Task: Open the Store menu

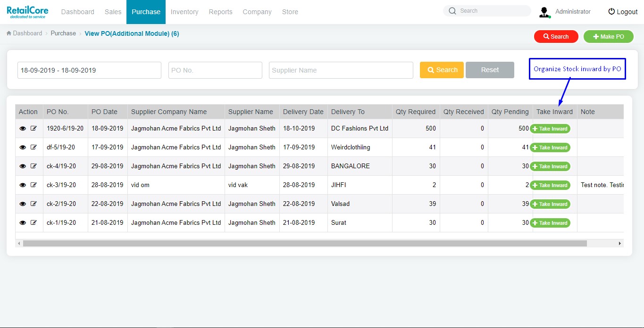Action: pos(290,12)
